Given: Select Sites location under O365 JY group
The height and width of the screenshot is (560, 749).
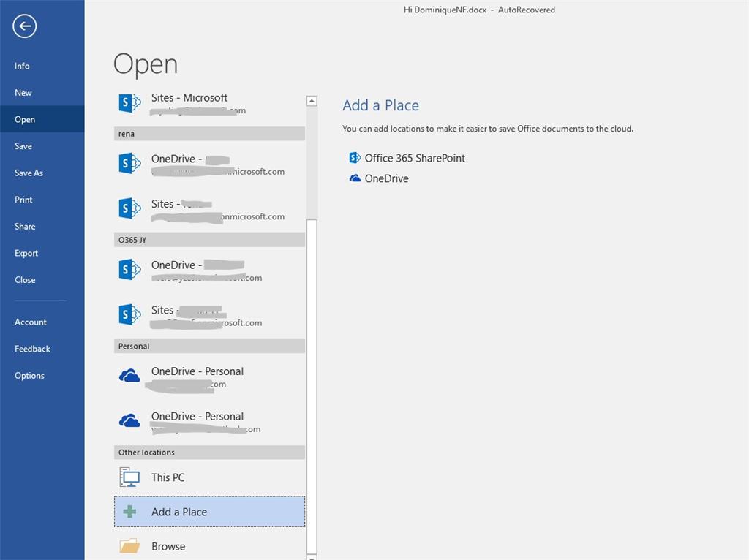Looking at the screenshot, I should click(209, 315).
